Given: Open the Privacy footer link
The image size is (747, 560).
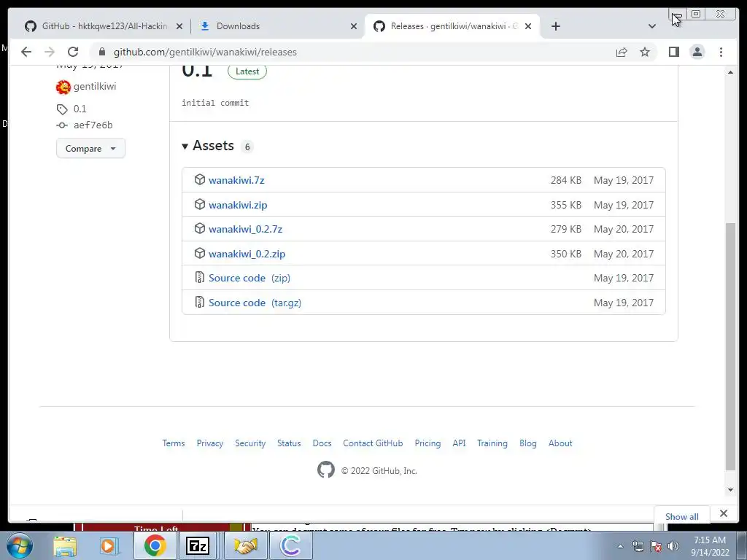Looking at the screenshot, I should pos(209,443).
